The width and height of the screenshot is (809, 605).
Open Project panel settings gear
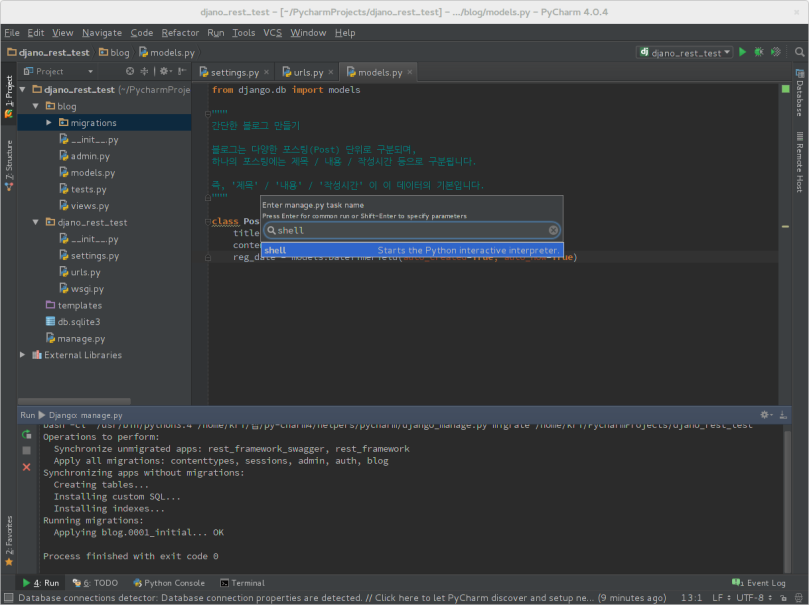pos(165,71)
